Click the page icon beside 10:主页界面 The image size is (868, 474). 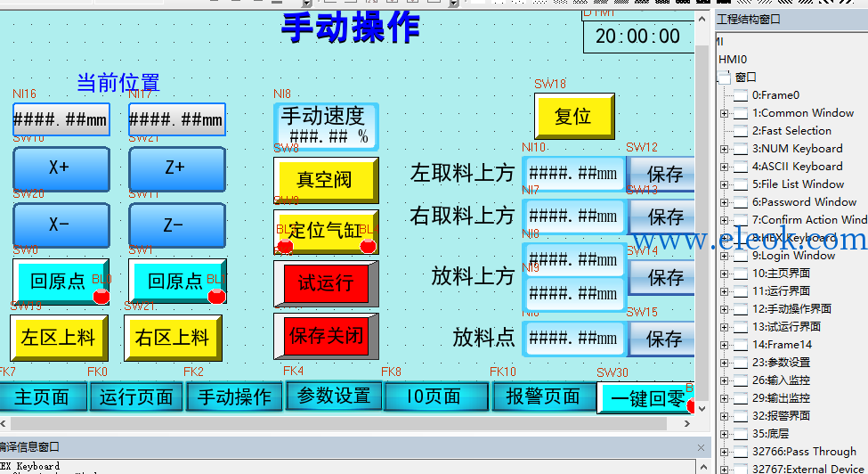pos(740,274)
